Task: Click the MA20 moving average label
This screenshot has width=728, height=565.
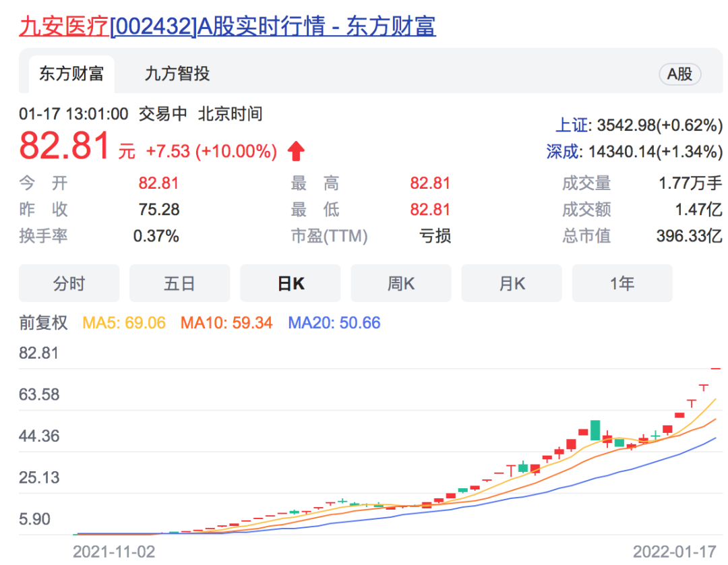Action: pos(334,323)
